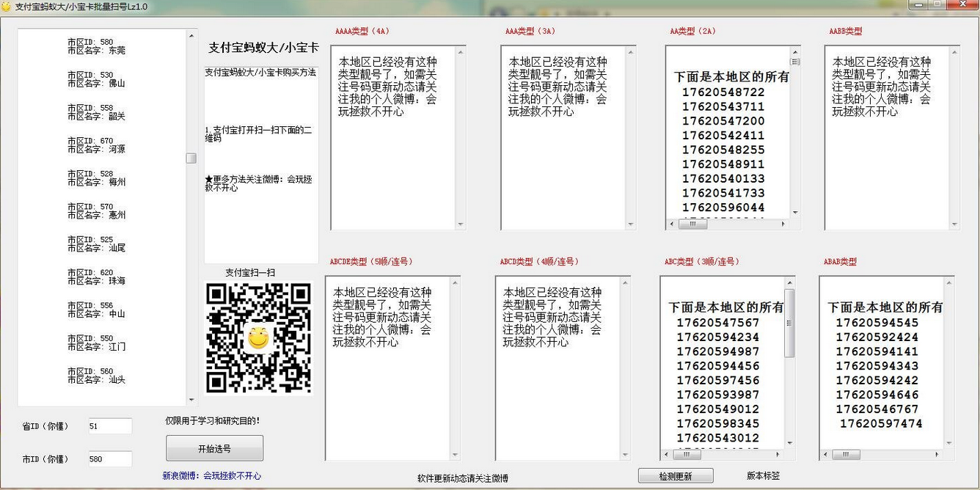The image size is (980, 490).
Task: Click number 17620594242 in the ABAB list
Action: 877,381
